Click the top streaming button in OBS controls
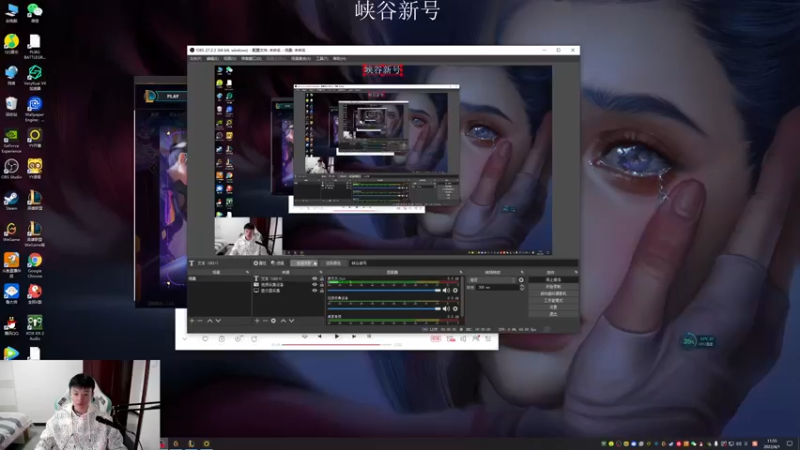 click(553, 280)
